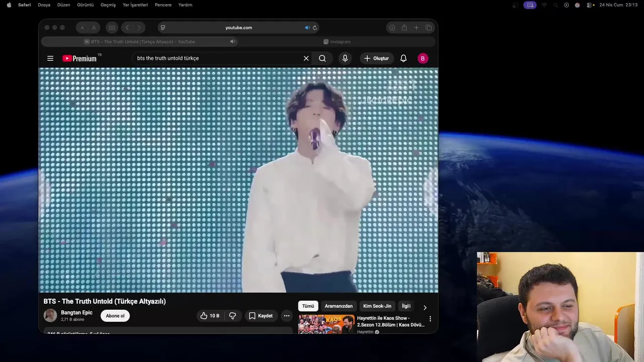Mute audio on the YouTube tab speaker
Image resolution: width=644 pixels, height=362 pixels.
[x=232, y=42]
